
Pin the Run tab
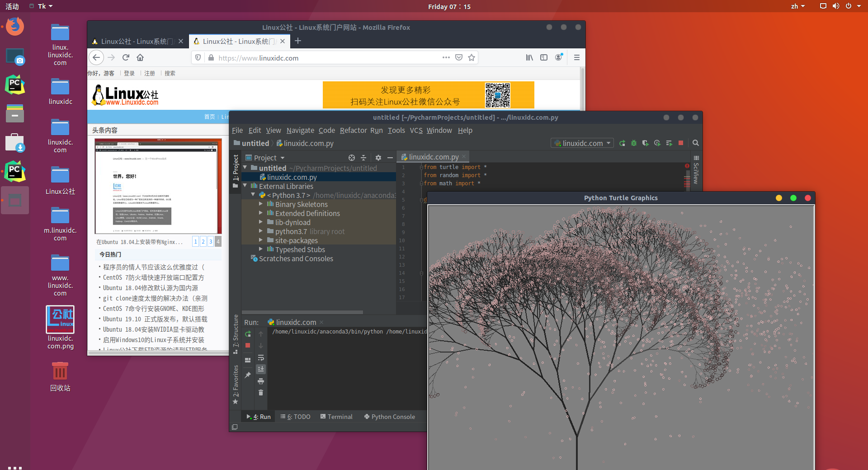coord(248,375)
